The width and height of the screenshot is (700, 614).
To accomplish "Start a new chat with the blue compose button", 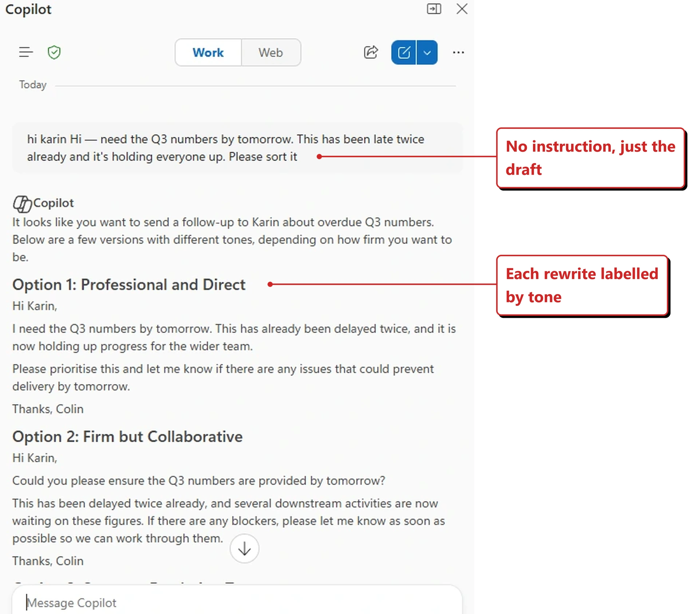I will [404, 52].
